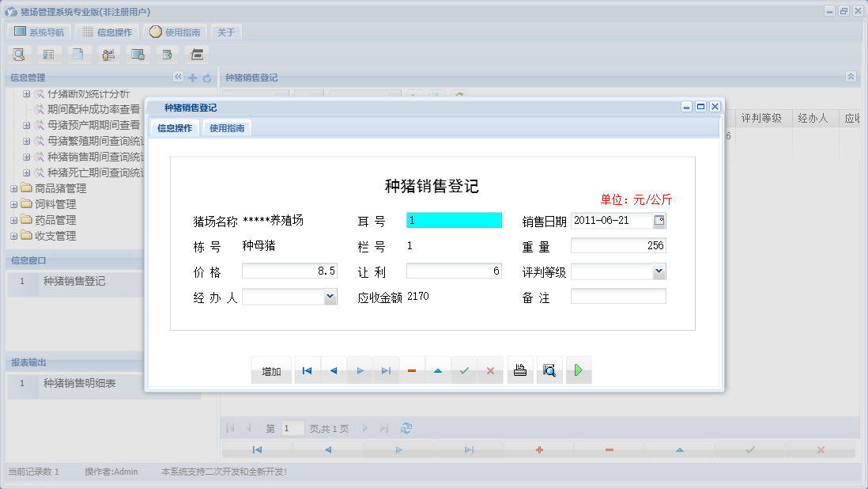Open print preview in the sales dialog
This screenshot has height=489, width=868.
point(549,370)
